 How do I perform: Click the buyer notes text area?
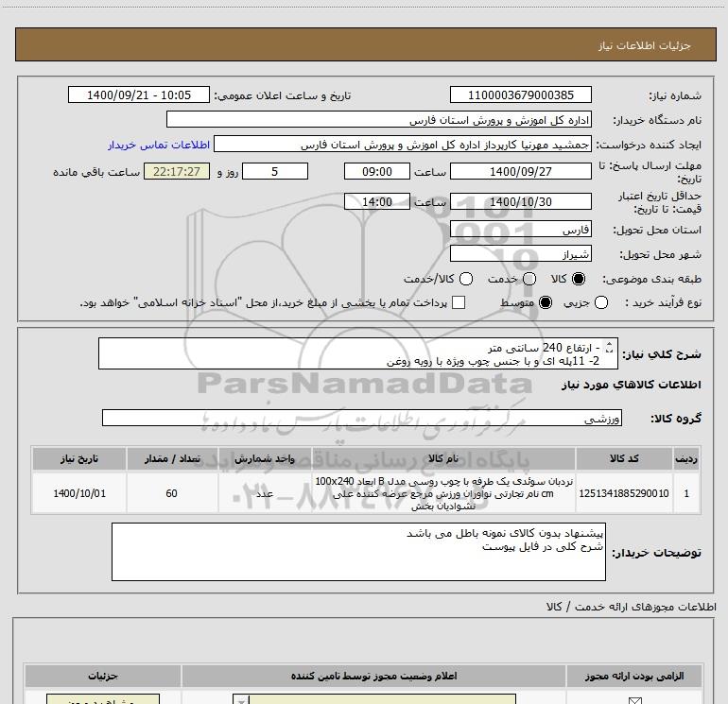(358, 552)
